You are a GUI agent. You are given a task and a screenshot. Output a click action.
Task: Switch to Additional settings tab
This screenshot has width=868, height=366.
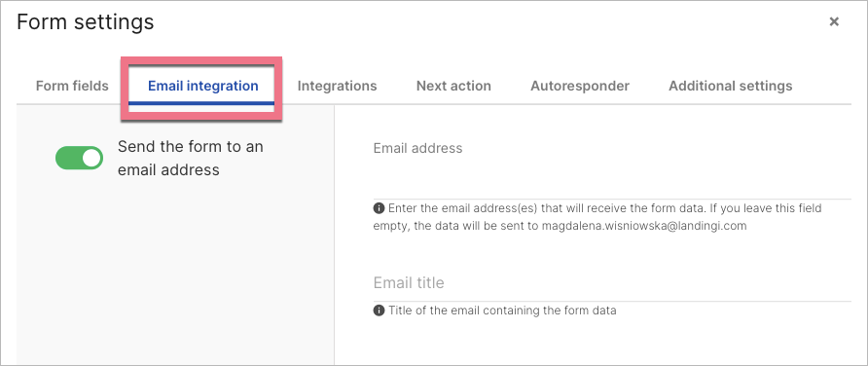click(x=730, y=87)
